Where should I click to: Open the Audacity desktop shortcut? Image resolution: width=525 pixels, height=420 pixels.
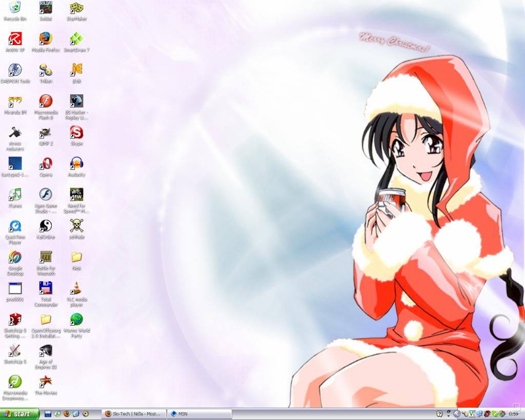(77, 167)
